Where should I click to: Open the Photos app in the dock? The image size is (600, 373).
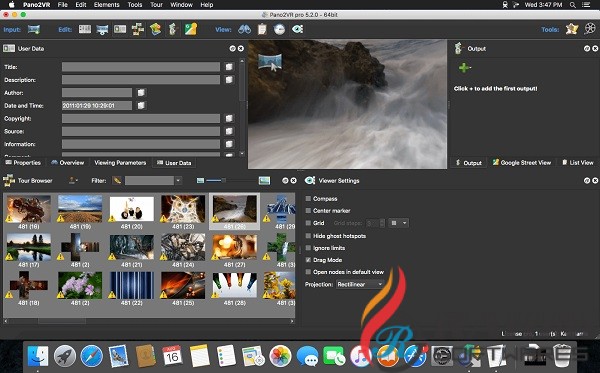pyautogui.click(x=280, y=356)
